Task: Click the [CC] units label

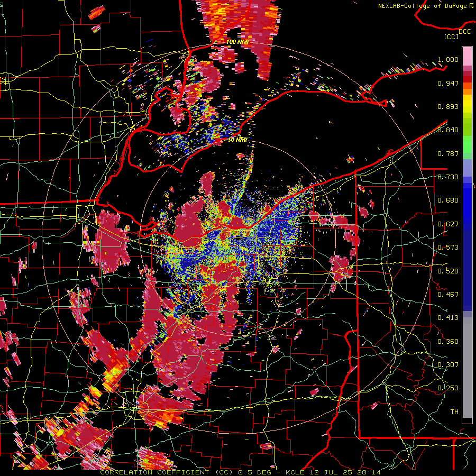Action: (452, 37)
